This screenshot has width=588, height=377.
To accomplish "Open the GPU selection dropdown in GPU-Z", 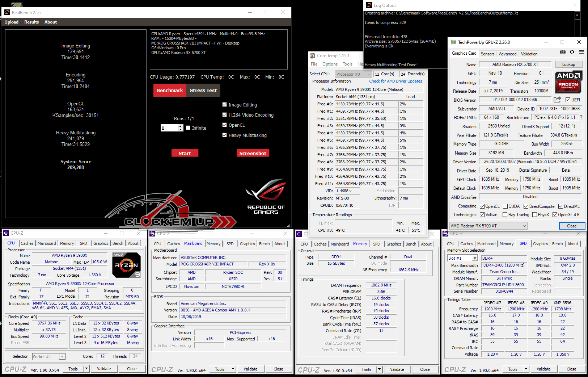I will [x=524, y=226].
